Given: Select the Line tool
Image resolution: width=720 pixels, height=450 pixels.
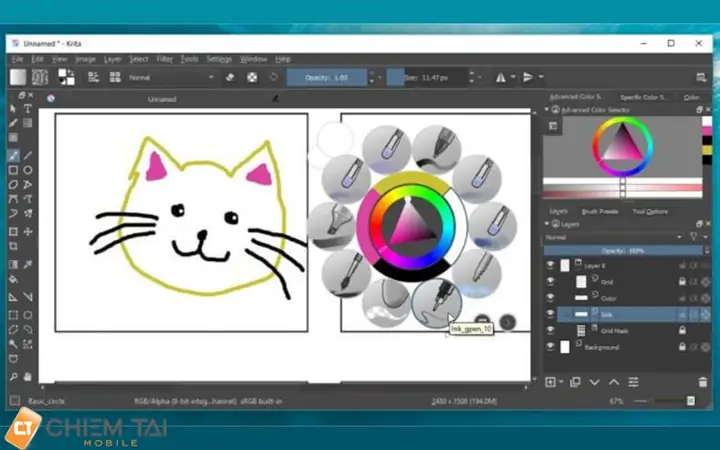Looking at the screenshot, I should tap(28, 156).
